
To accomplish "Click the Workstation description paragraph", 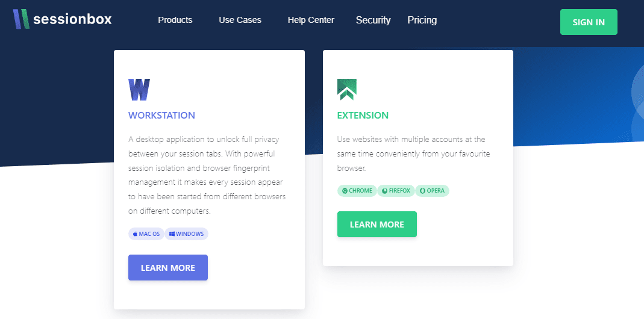I will (x=207, y=175).
